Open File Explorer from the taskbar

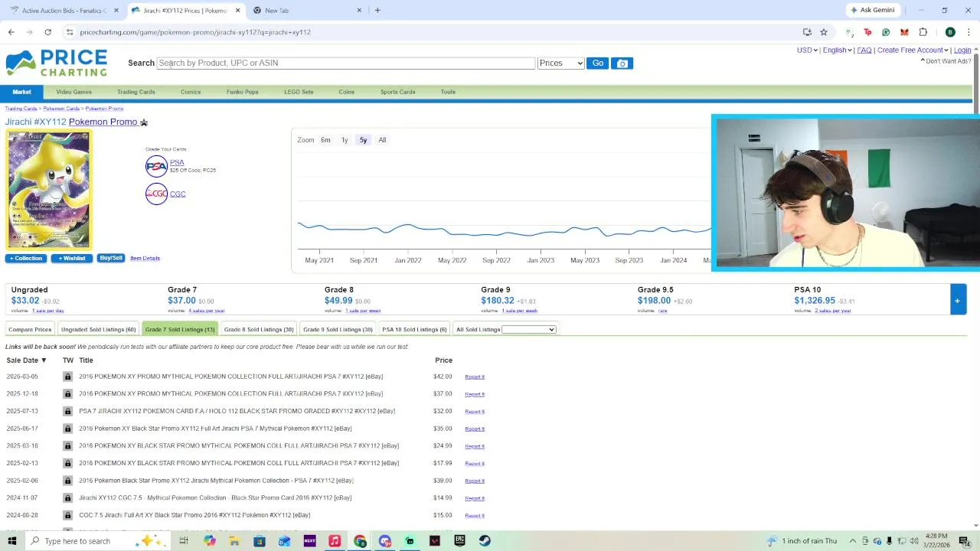tap(234, 541)
